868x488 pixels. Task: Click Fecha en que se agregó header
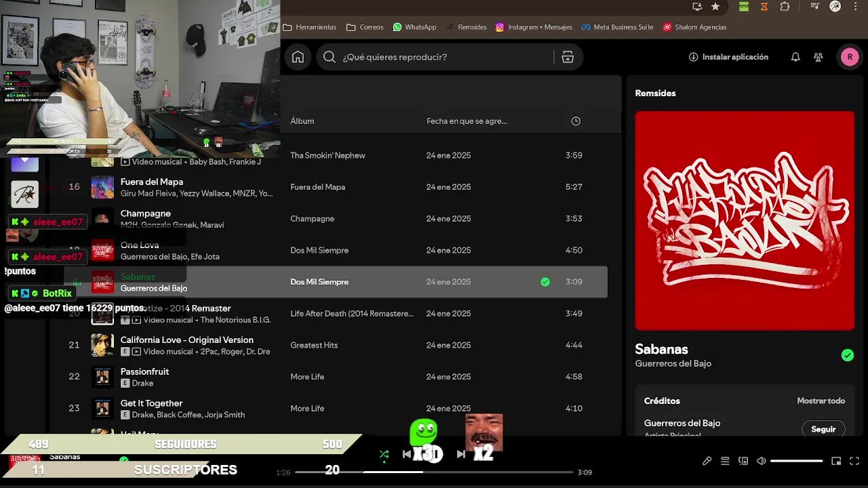pos(467,121)
